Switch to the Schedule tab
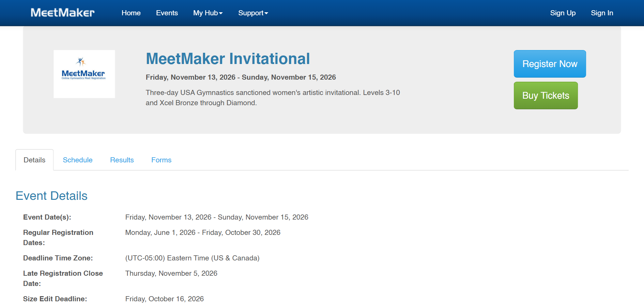 [x=78, y=160]
